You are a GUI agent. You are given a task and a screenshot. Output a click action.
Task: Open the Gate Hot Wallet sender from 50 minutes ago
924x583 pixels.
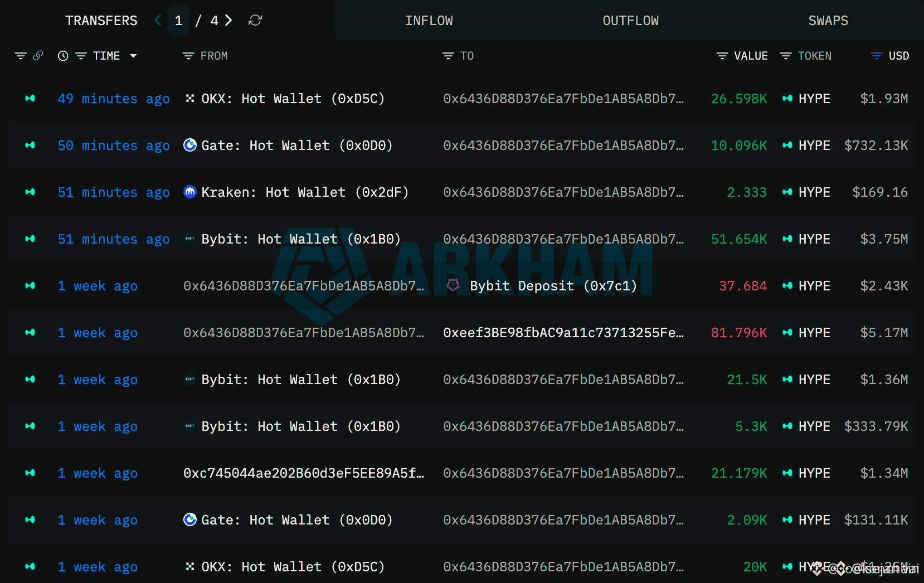(297, 145)
